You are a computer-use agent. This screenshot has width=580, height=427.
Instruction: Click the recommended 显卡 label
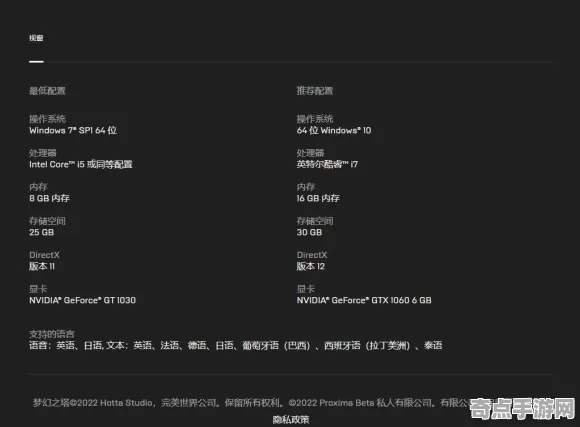306,289
